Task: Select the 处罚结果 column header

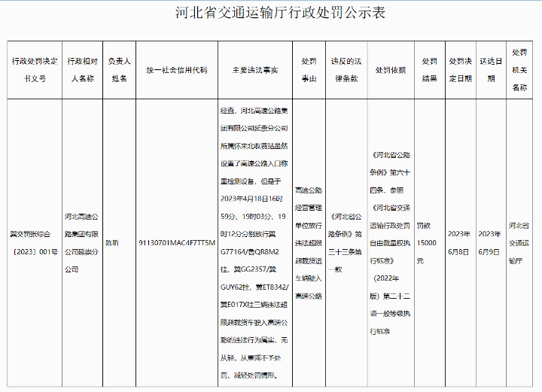Action: pyautogui.click(x=430, y=70)
